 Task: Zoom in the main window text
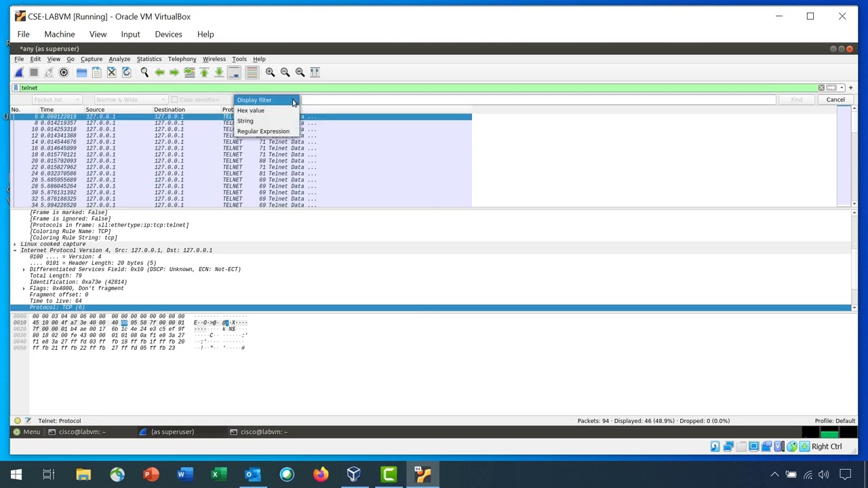(270, 72)
